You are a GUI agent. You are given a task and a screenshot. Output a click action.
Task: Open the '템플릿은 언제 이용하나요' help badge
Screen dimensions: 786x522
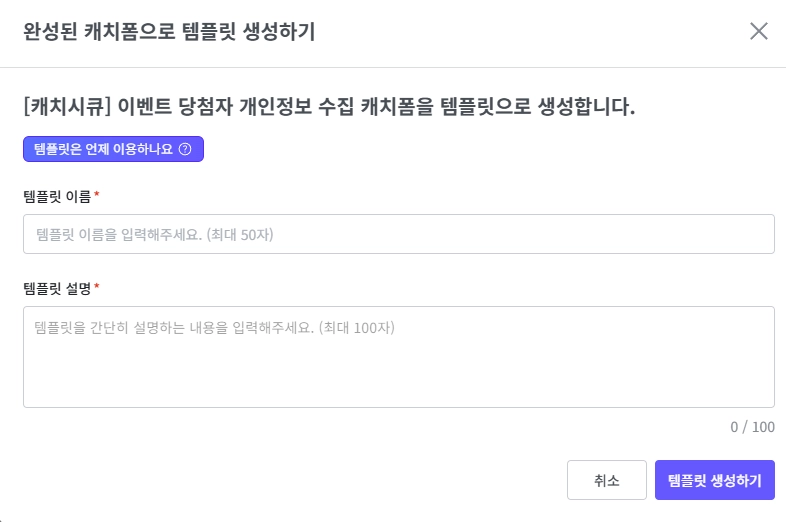pos(113,149)
